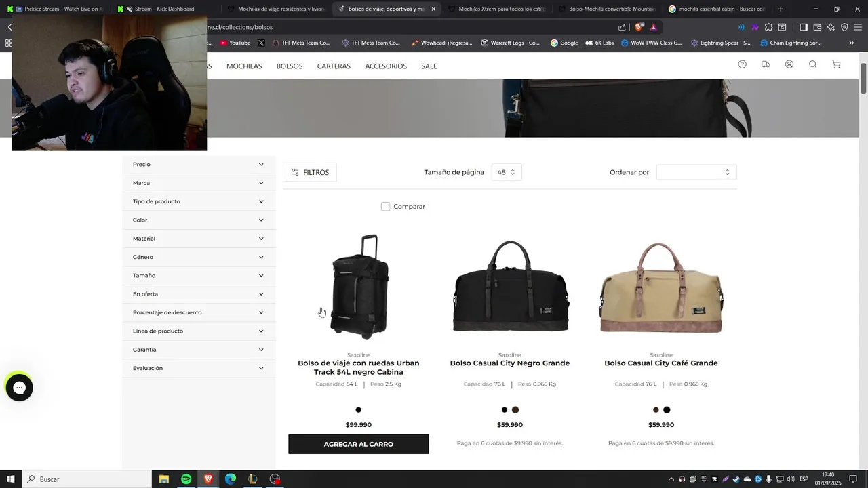Open Spotify from the taskbar
Viewport: 868px width, 488px height.
(186, 479)
